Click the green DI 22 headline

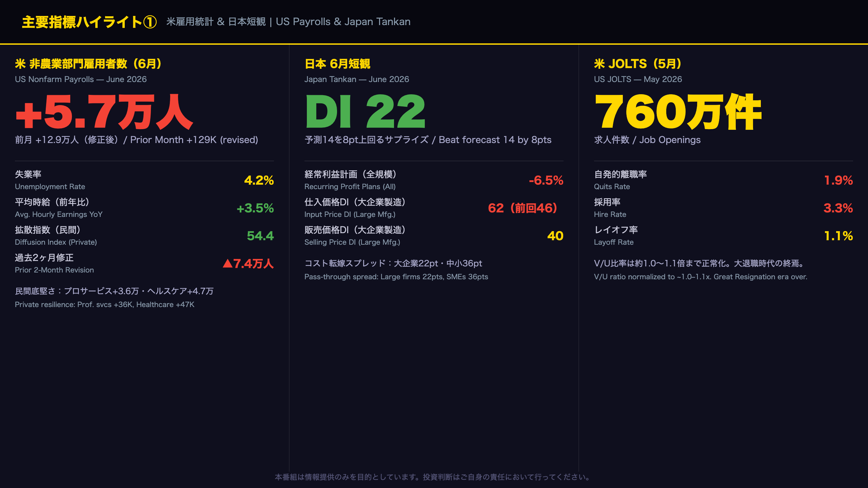coord(365,112)
